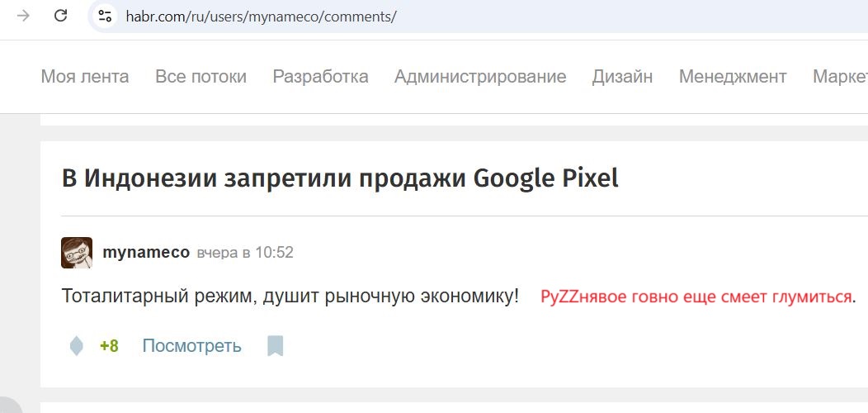
Task: Click the mynameco user avatar
Action: pos(77,253)
